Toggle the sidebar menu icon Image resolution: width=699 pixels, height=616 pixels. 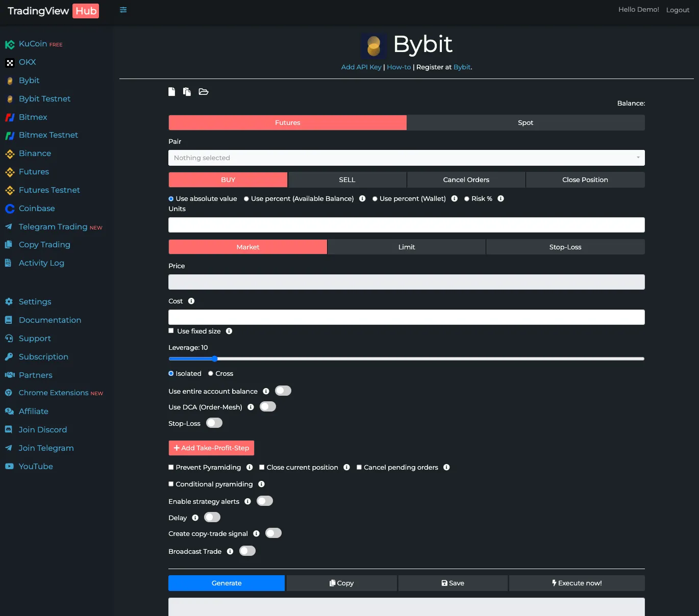(123, 10)
